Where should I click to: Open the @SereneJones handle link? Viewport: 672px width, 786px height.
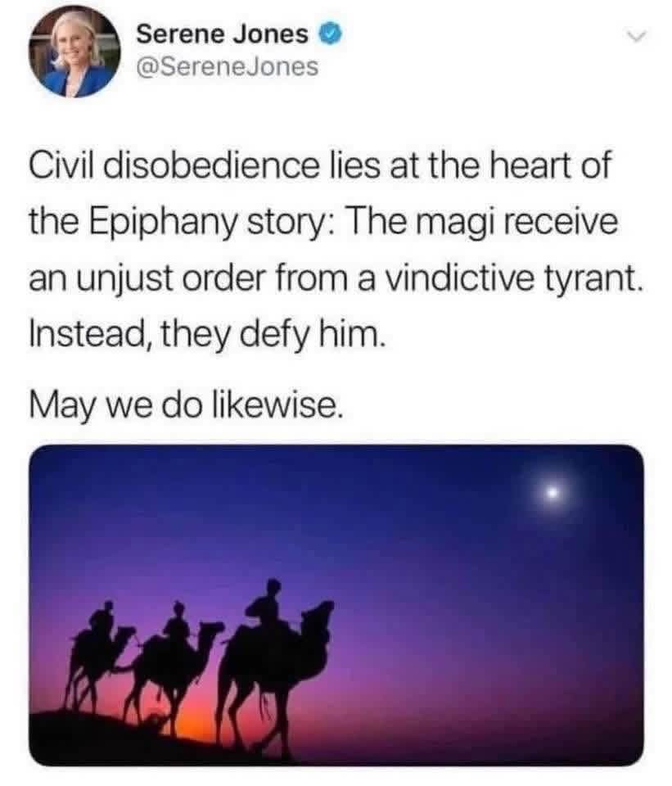pos(228,66)
